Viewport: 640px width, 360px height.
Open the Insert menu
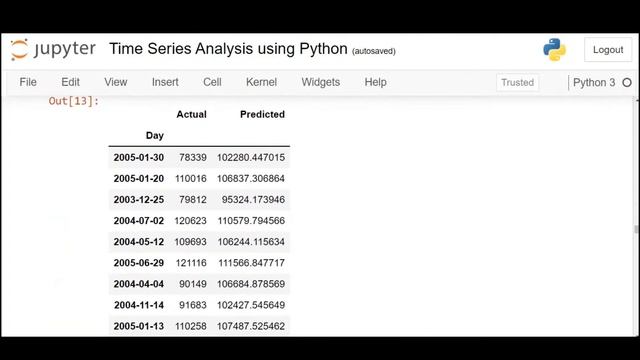165,82
